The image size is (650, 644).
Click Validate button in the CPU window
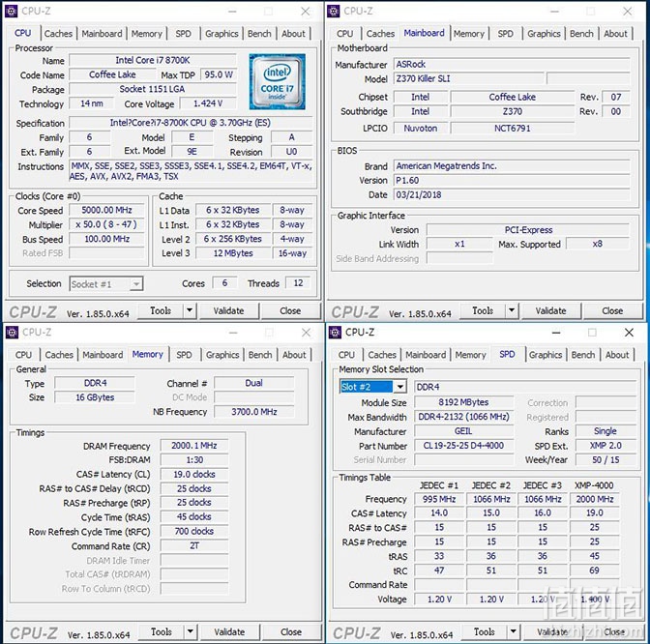coord(229,310)
